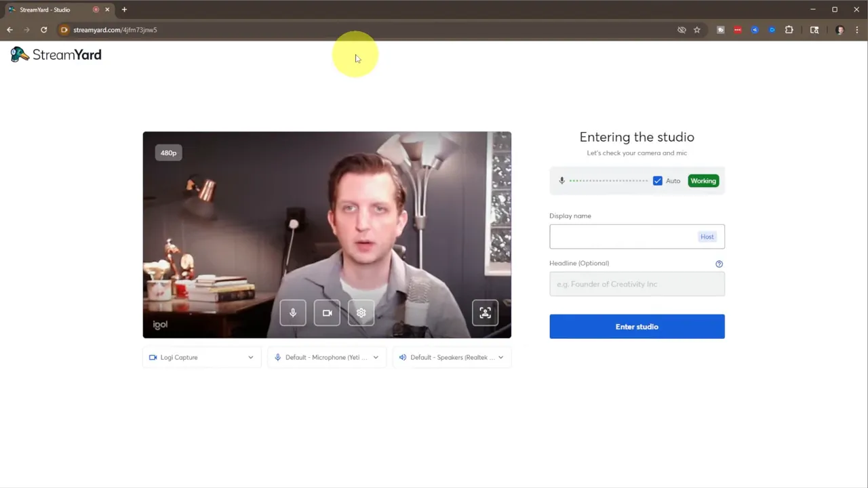Reload the page with the refresh icon
Viewport: 868px width, 488px height.
coord(43,30)
